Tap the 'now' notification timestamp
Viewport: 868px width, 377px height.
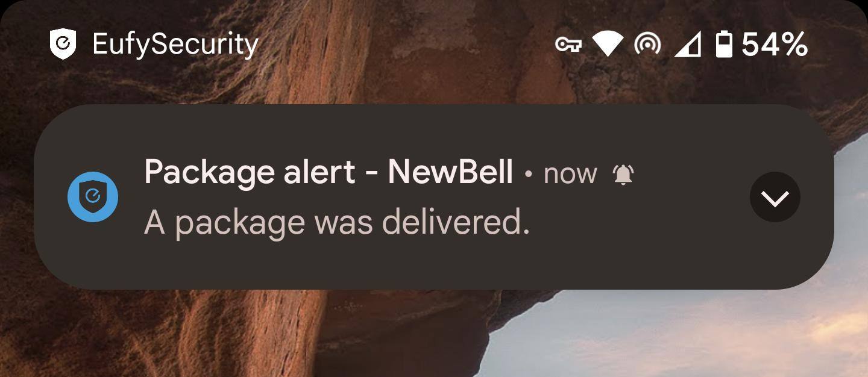(570, 175)
